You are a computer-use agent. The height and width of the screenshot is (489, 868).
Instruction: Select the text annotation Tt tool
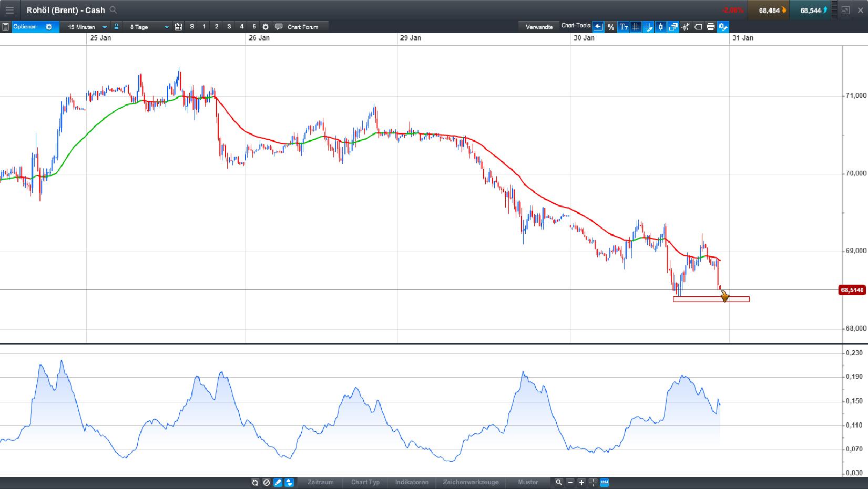(624, 27)
